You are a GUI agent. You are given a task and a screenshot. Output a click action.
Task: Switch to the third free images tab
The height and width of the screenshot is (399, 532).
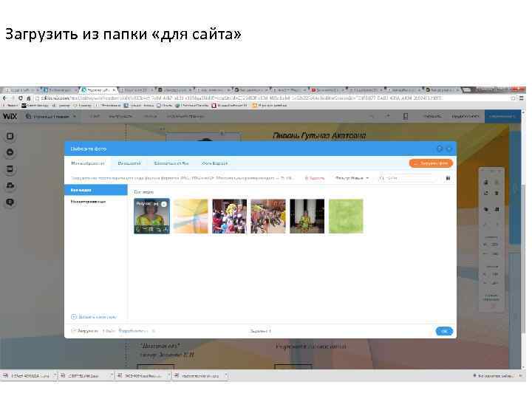pyautogui.click(x=171, y=163)
